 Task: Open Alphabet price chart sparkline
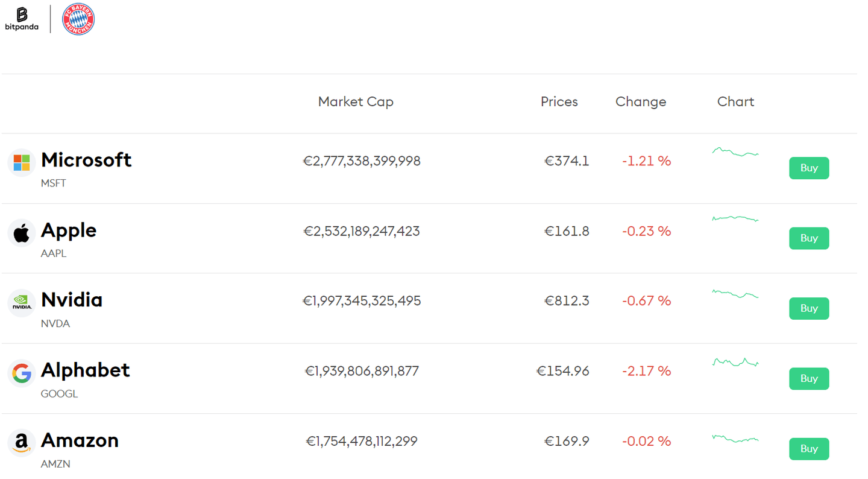tap(735, 362)
